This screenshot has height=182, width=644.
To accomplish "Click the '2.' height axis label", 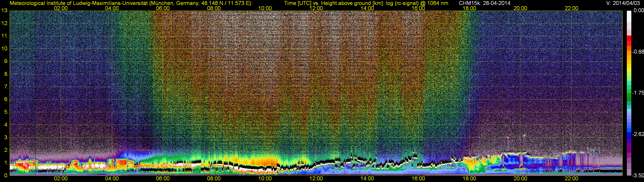I will coord(6,150).
